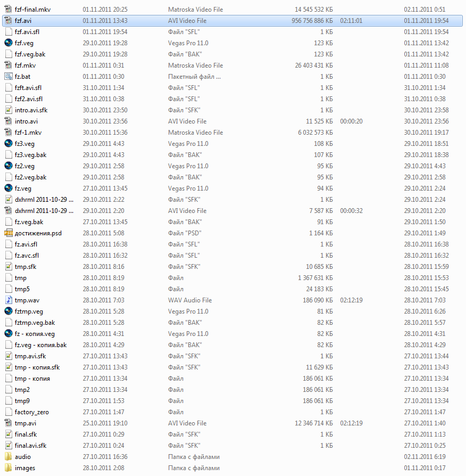
Task: Select the images folder icon
Action: 9,468
